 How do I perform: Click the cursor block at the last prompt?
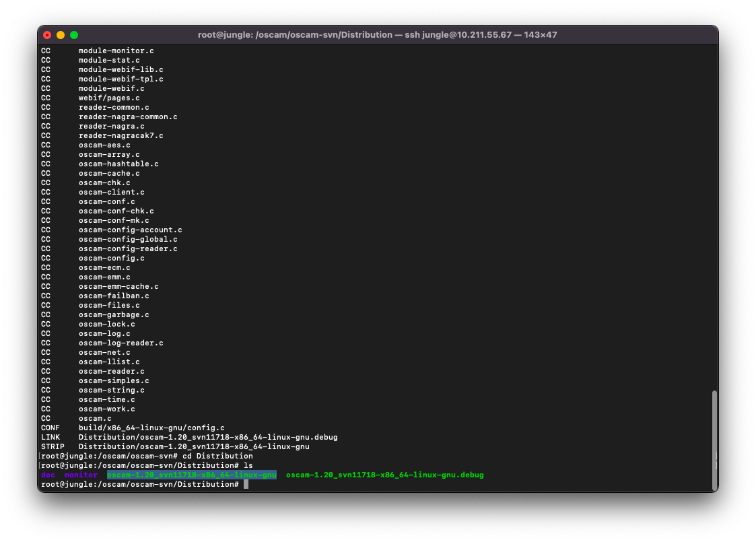(x=246, y=484)
